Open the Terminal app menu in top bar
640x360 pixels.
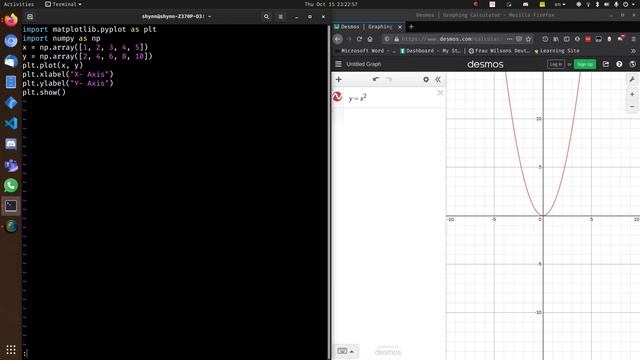tap(63, 4)
